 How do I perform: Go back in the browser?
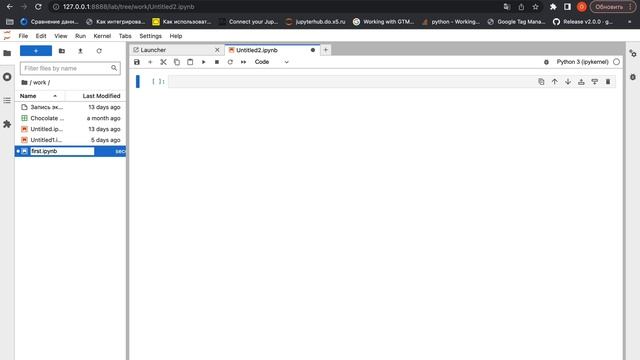point(9,7)
